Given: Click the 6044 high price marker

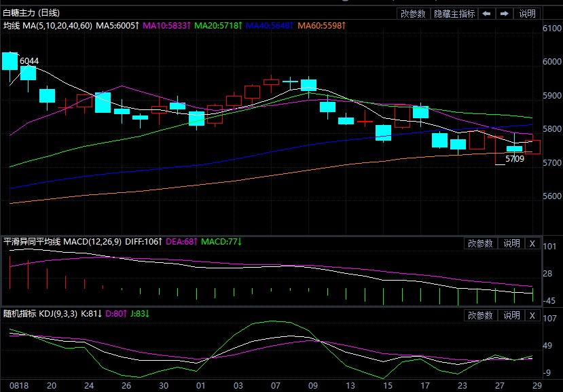Looking at the screenshot, I should coord(29,61).
